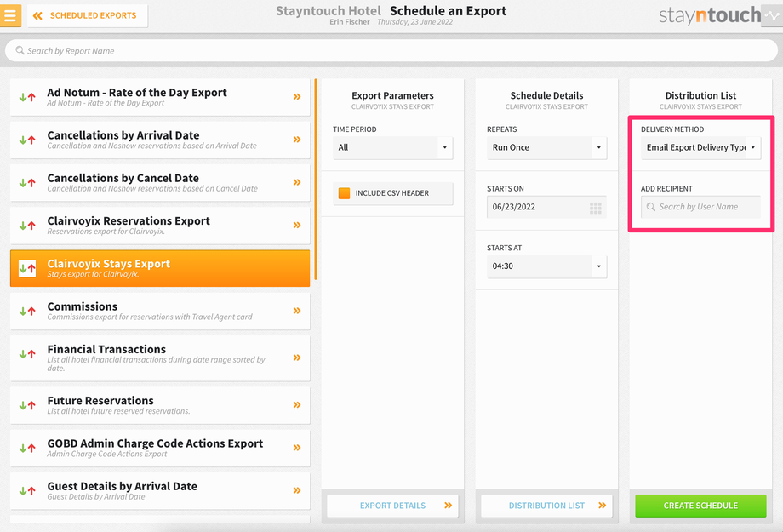The height and width of the screenshot is (532, 783).
Task: Open the Repeats dropdown showing Run Once
Action: coord(546,147)
